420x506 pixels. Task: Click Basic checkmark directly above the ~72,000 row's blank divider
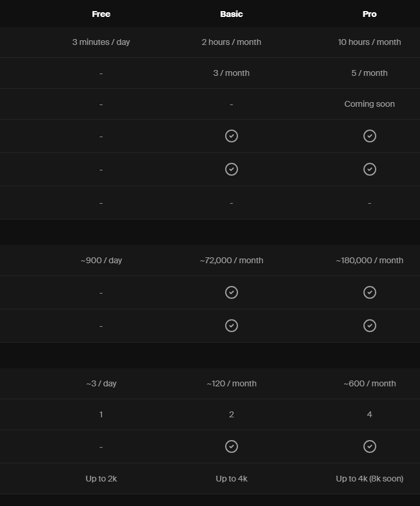[x=231, y=169]
